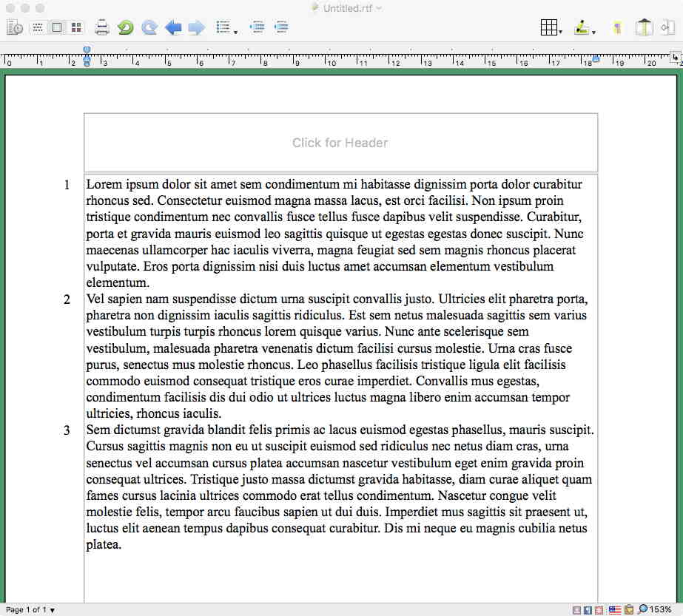Click the document history clock icon

pos(14,28)
